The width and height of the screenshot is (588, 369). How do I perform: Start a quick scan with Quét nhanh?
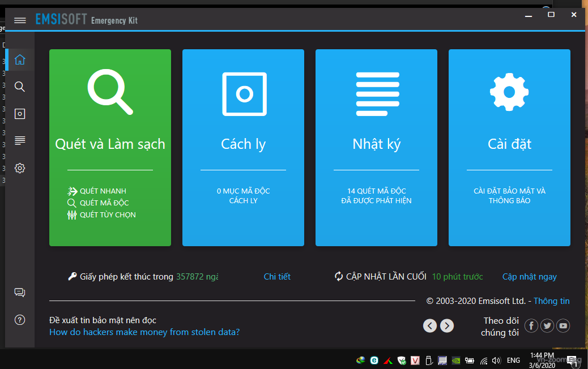(103, 191)
